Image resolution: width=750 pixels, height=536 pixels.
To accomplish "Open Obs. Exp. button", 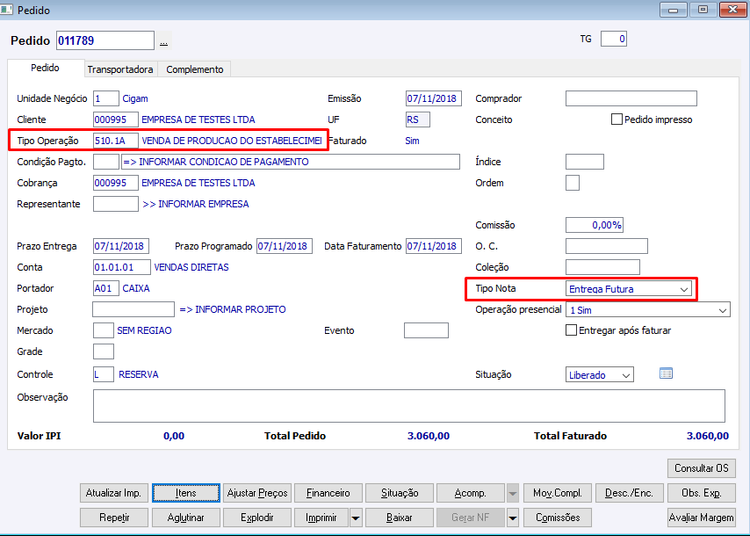I will (701, 493).
